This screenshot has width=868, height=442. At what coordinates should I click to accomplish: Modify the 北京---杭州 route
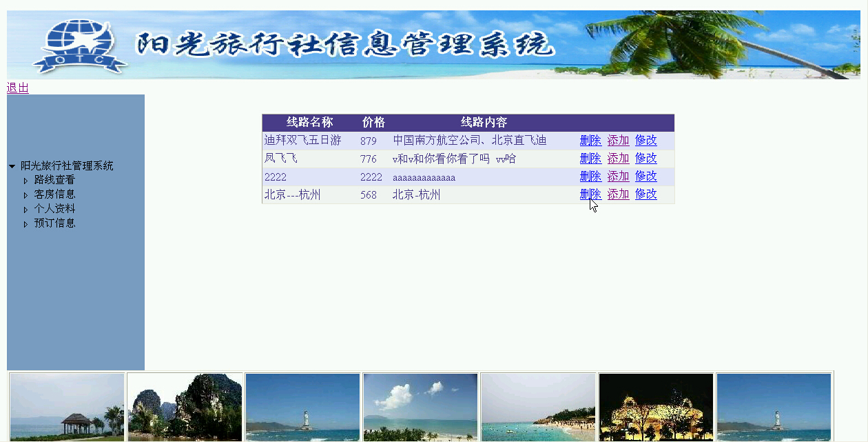tap(645, 194)
